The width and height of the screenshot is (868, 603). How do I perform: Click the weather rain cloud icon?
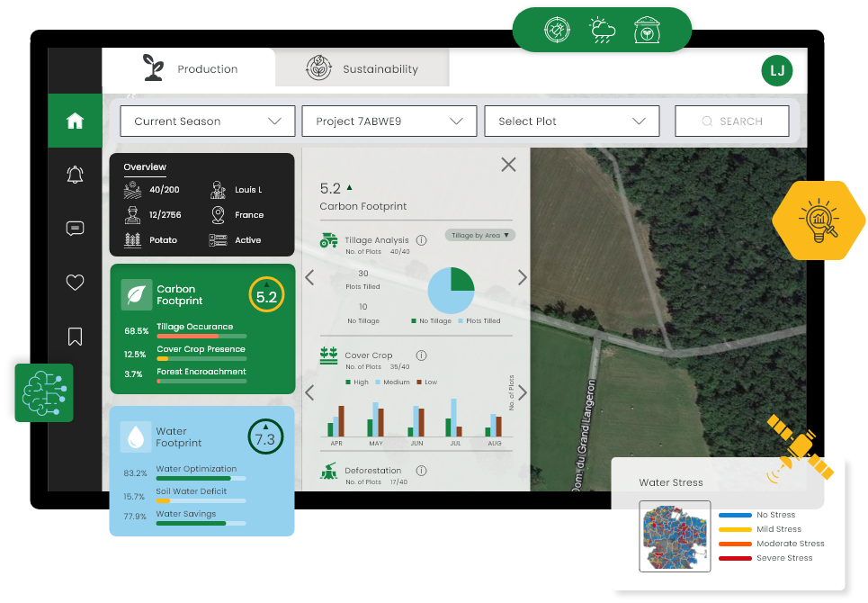click(x=603, y=30)
